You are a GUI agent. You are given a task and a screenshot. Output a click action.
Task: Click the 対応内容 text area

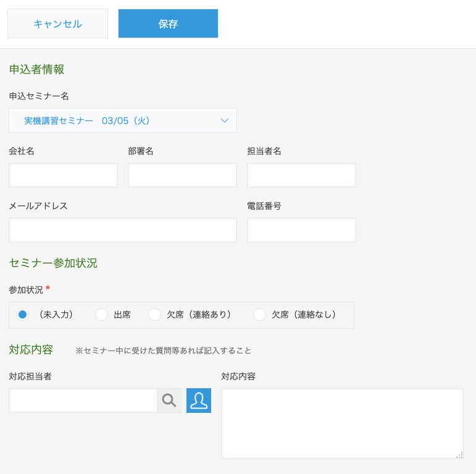342,423
